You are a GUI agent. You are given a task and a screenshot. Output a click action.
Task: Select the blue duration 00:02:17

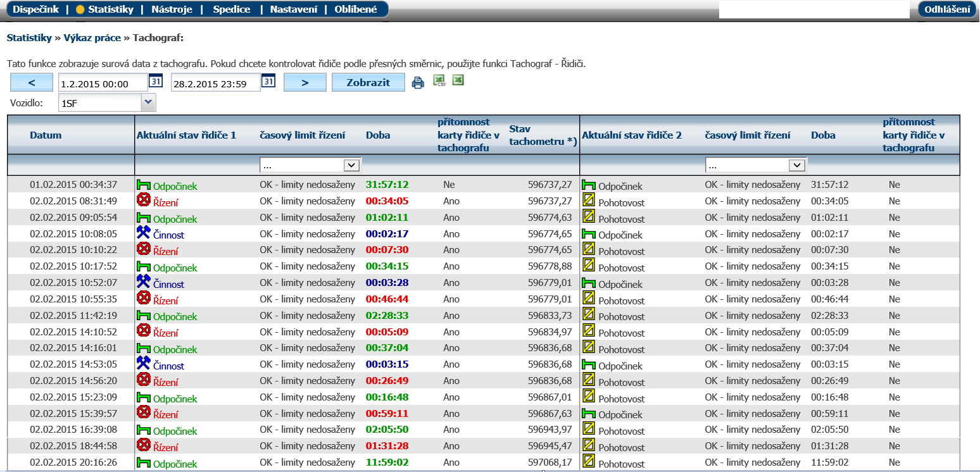click(x=387, y=233)
